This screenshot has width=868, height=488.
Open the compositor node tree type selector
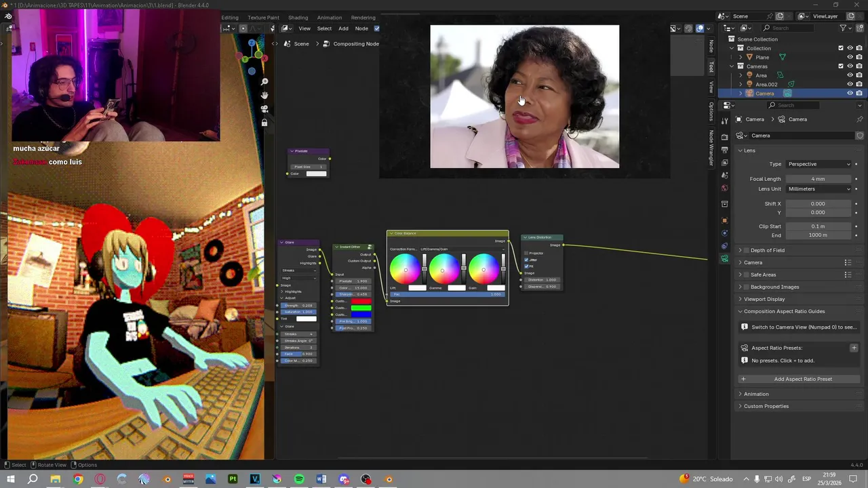(288, 28)
